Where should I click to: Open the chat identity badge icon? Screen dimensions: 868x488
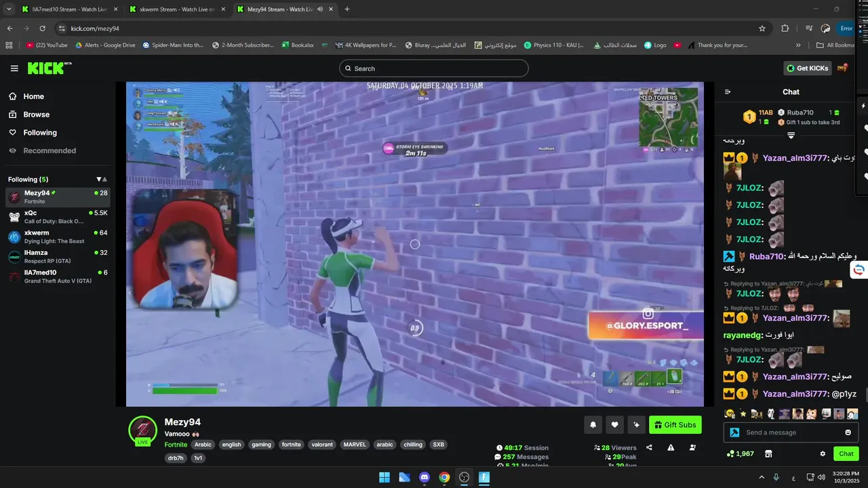coord(734,432)
